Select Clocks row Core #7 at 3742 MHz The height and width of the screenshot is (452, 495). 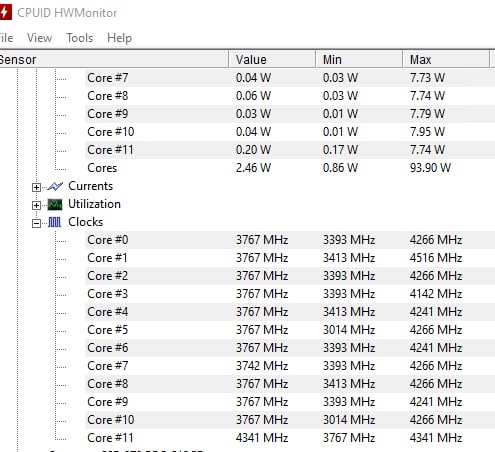point(290,366)
